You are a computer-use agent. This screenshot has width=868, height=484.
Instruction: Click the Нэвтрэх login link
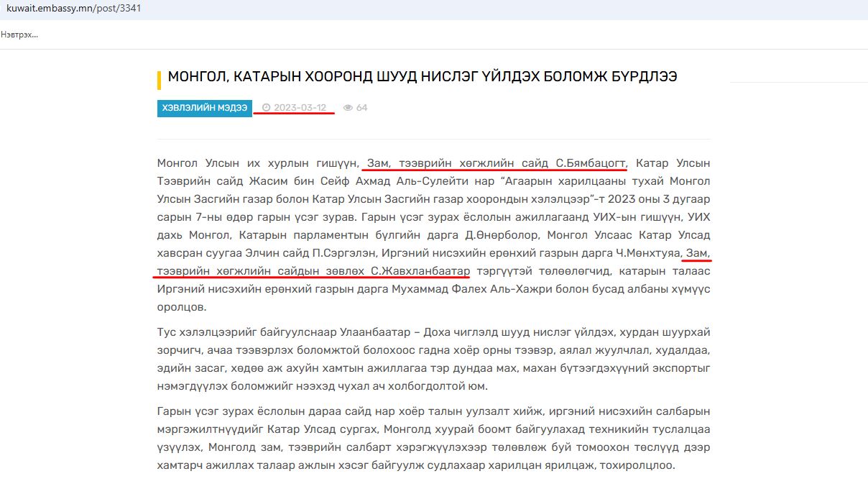[19, 35]
